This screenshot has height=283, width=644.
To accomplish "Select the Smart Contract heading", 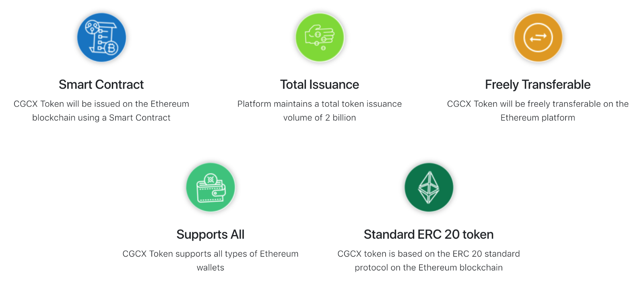I will click(x=101, y=85).
